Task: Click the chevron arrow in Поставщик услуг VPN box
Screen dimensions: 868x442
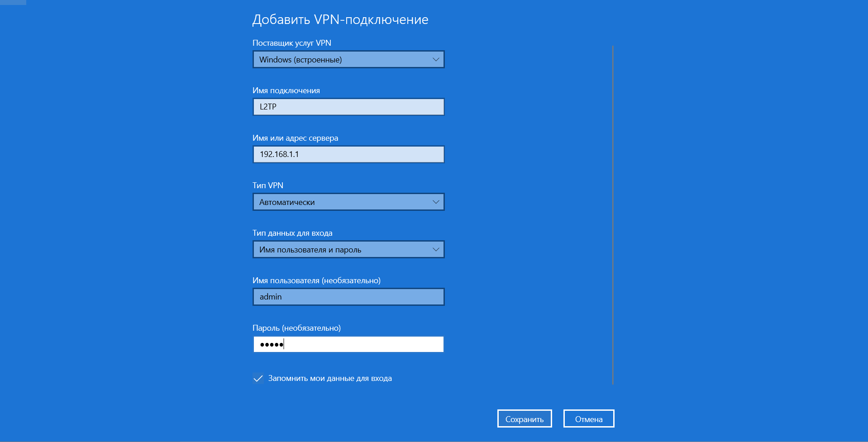Action: pyautogui.click(x=435, y=60)
